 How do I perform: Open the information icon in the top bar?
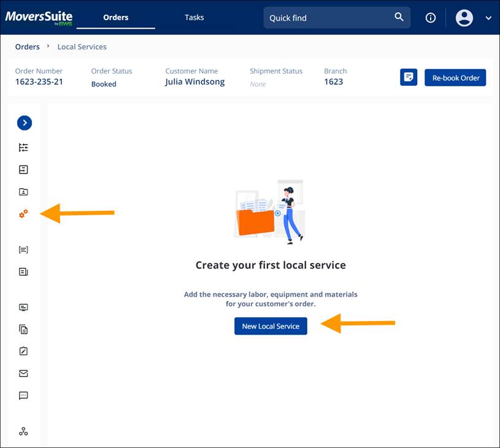pos(430,18)
